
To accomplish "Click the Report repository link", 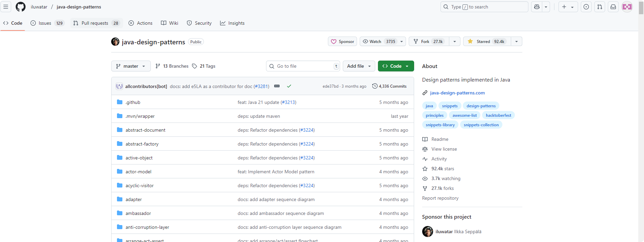I will pyautogui.click(x=440, y=198).
